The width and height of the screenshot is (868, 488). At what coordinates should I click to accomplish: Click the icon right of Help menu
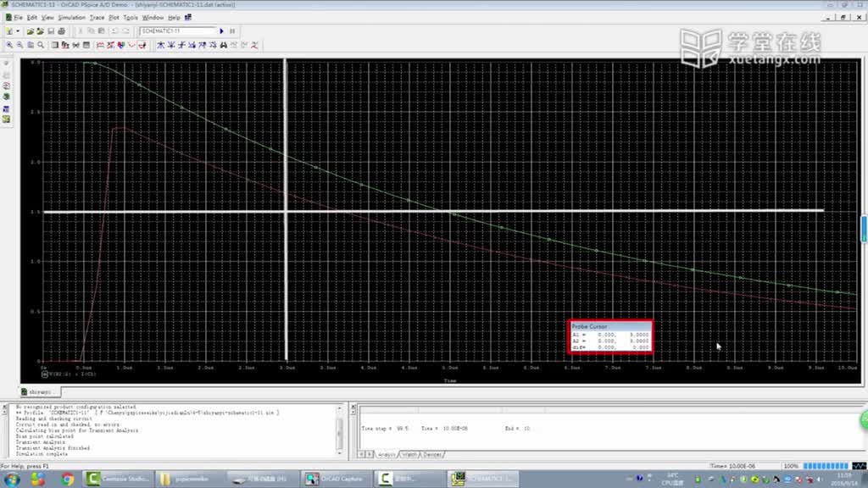coord(188,18)
